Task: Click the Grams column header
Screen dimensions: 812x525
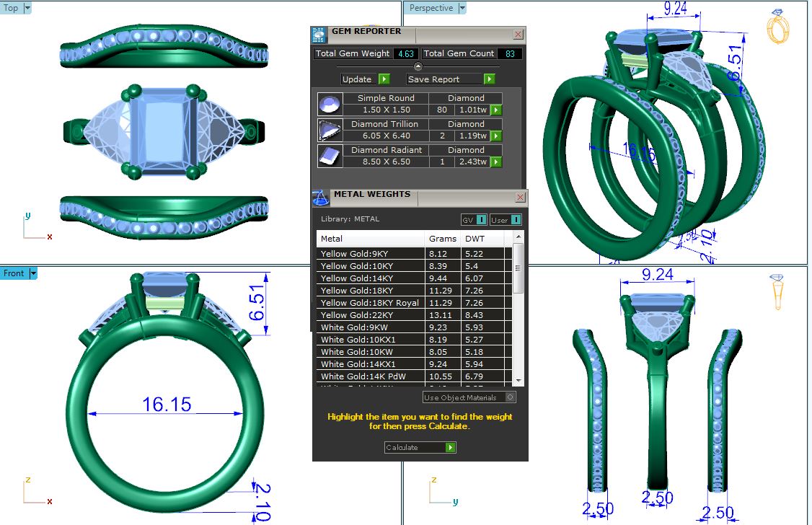Action: (x=442, y=239)
